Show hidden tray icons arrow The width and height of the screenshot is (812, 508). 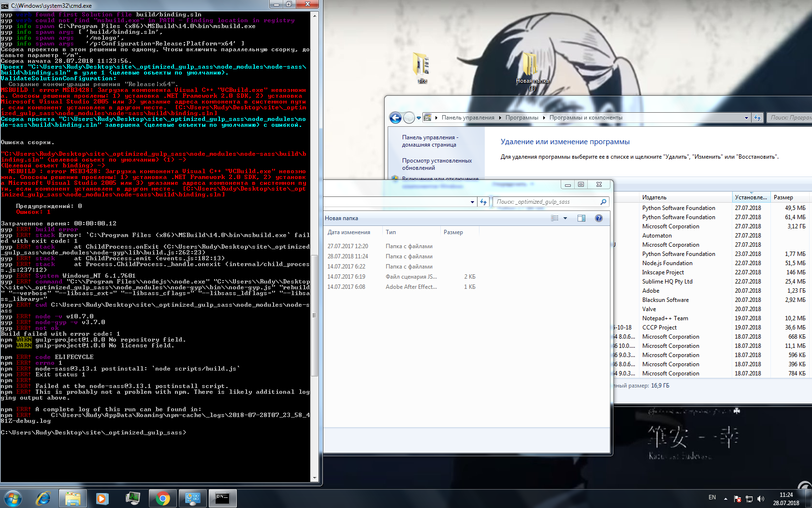(725, 499)
